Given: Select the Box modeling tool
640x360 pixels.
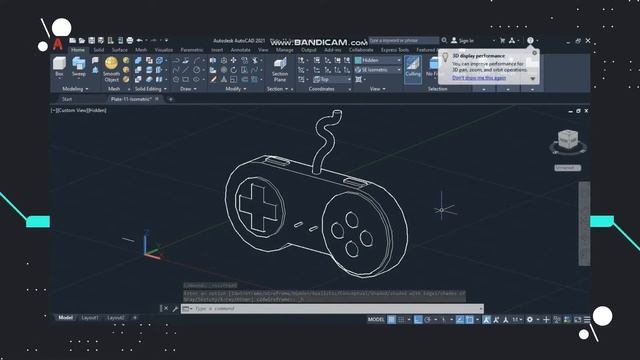Looking at the screenshot, I should pyautogui.click(x=60, y=67).
